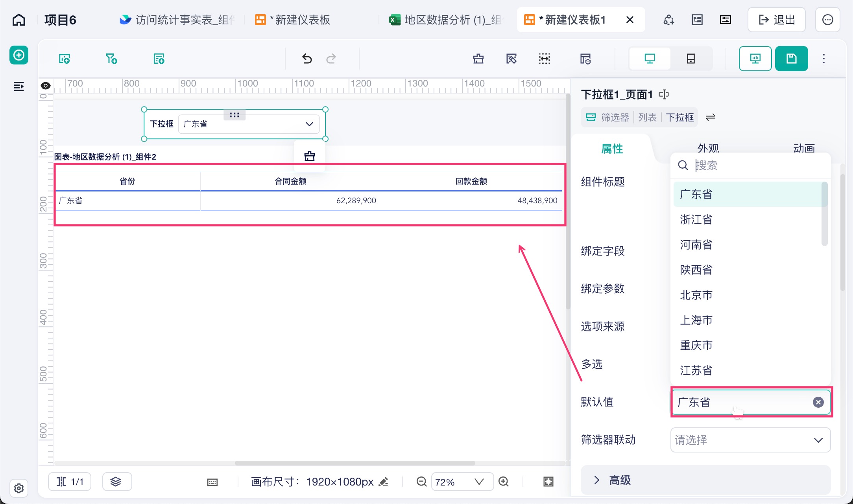Open the toolbox icon in top toolbar
853x504 pixels.
coord(478,59)
